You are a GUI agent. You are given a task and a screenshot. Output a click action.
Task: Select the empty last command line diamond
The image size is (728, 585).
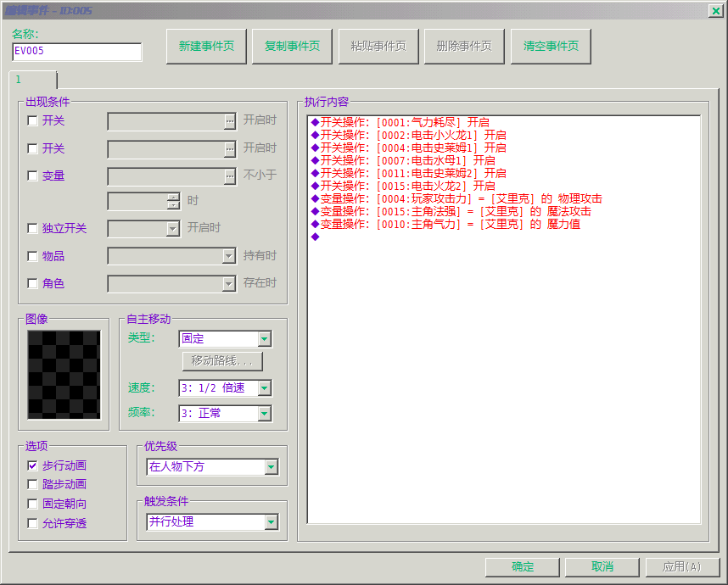tap(316, 237)
